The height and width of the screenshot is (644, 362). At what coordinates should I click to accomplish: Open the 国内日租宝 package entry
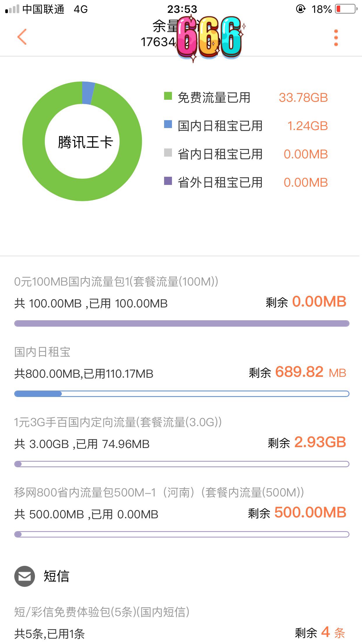(43, 352)
